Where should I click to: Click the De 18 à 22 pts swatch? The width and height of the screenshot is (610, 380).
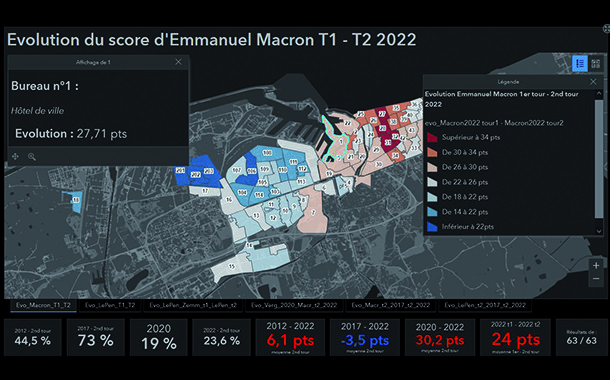(432, 197)
